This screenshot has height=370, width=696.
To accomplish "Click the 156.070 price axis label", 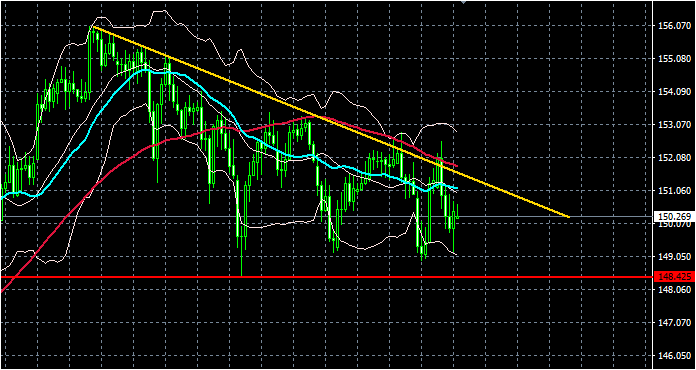I will pyautogui.click(x=673, y=26).
